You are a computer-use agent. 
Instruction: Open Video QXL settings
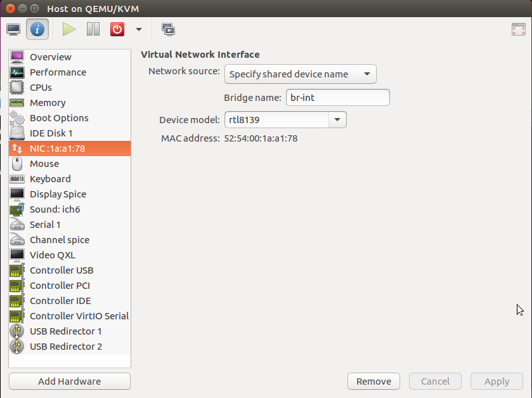click(70, 255)
